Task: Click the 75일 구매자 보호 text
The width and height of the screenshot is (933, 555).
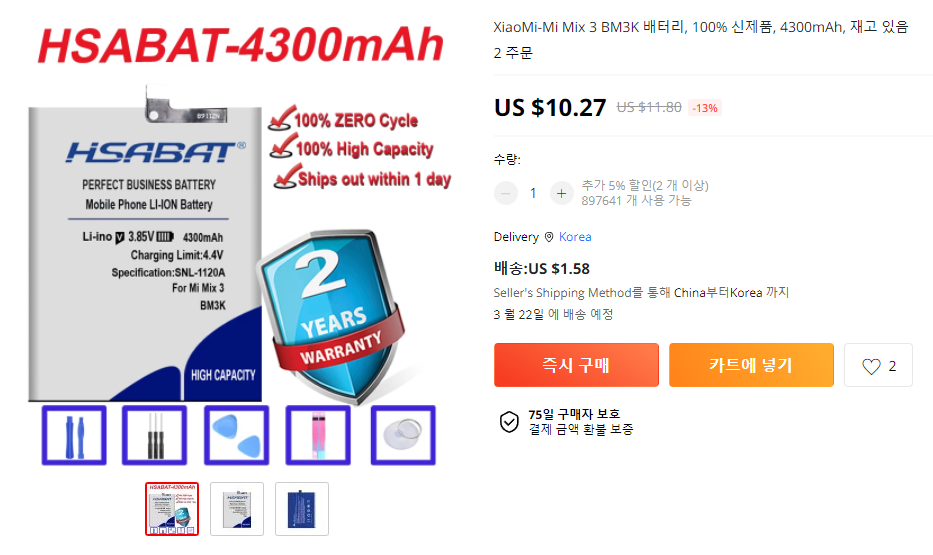Action: (574, 414)
